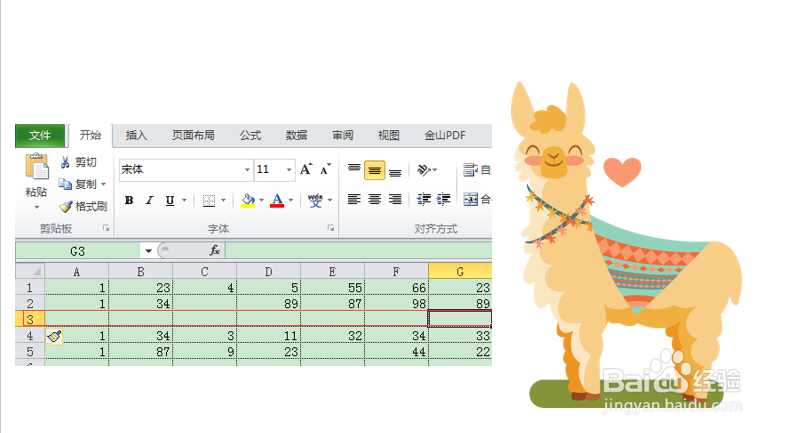Expand the font color dropdown arrow

291,200
